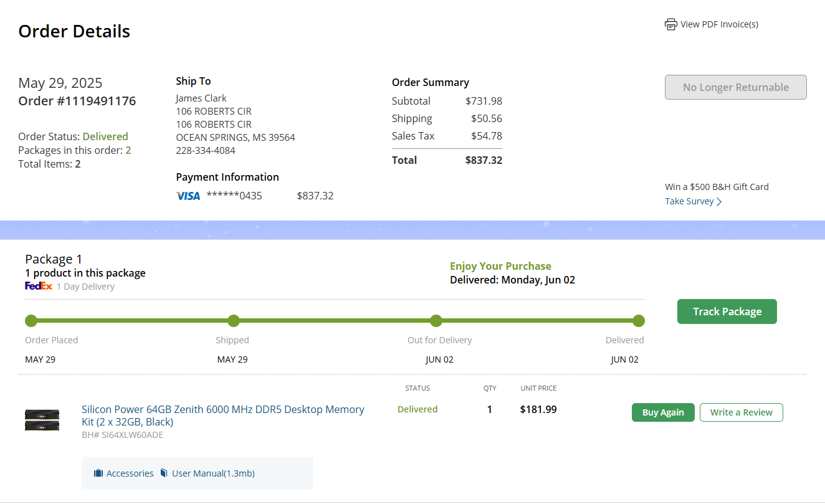This screenshot has width=825, height=504.
Task: Click the Take Survey chevron arrow
Action: point(719,202)
